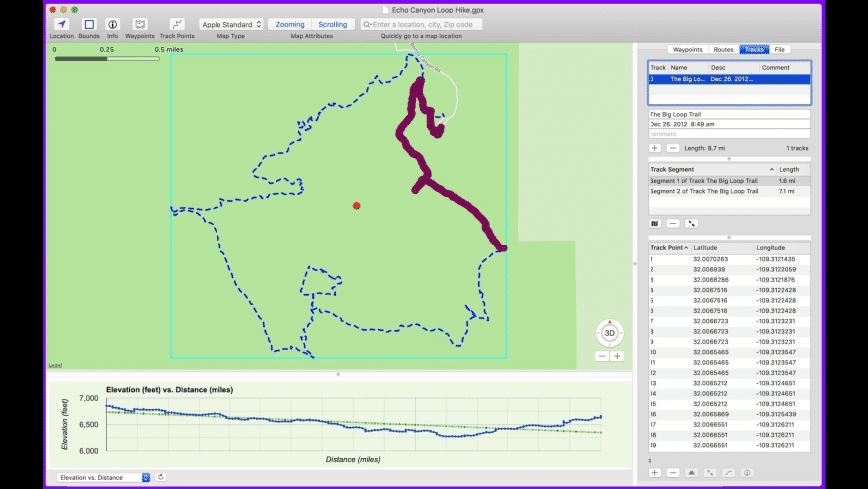Open the Apple Standard map type dropdown

coord(231,24)
